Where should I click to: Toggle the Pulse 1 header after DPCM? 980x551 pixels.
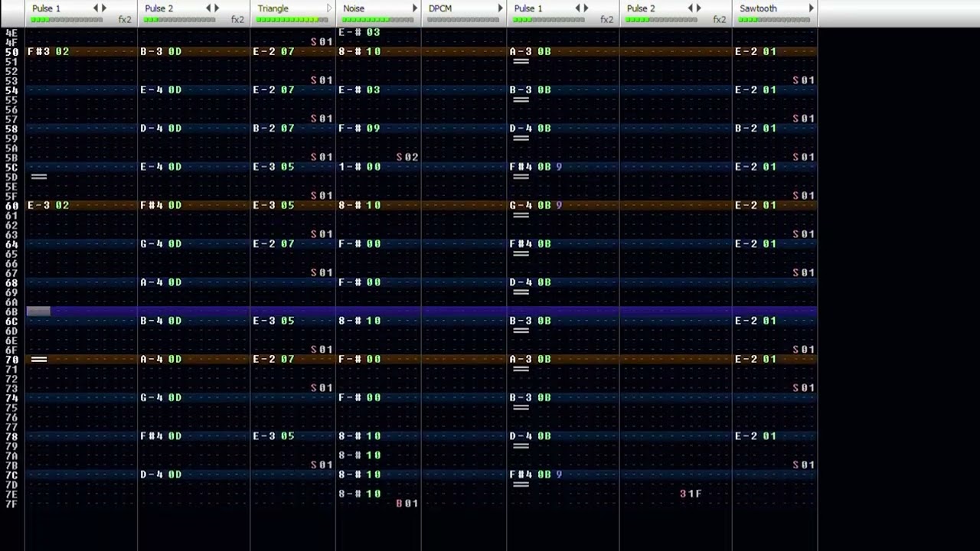pyautogui.click(x=528, y=8)
